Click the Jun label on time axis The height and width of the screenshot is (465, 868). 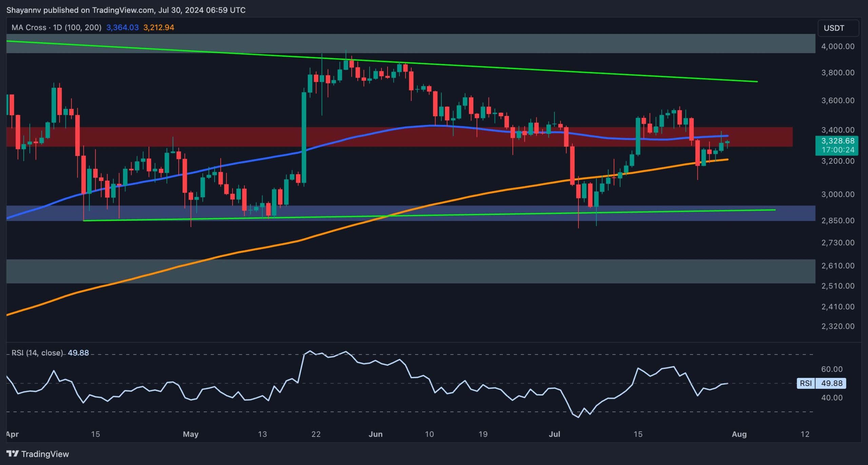click(x=376, y=434)
